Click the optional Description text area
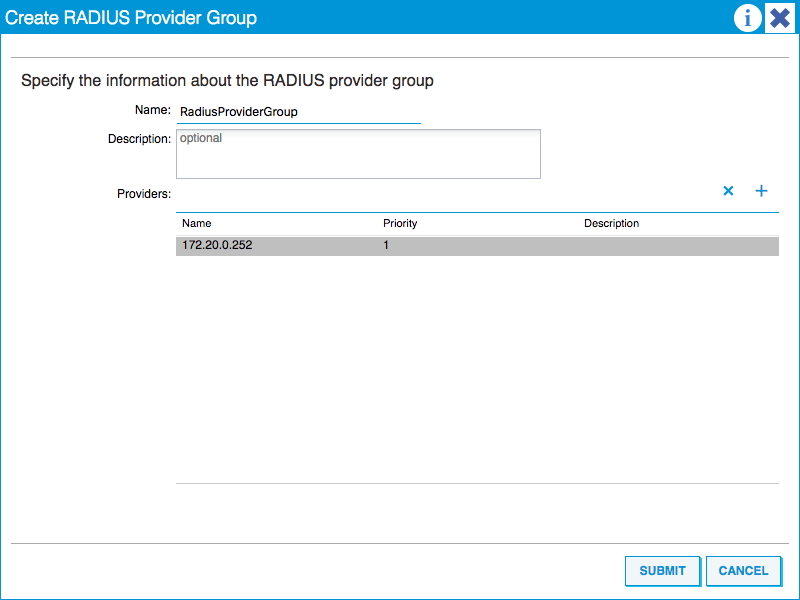This screenshot has width=800, height=600. (358, 154)
